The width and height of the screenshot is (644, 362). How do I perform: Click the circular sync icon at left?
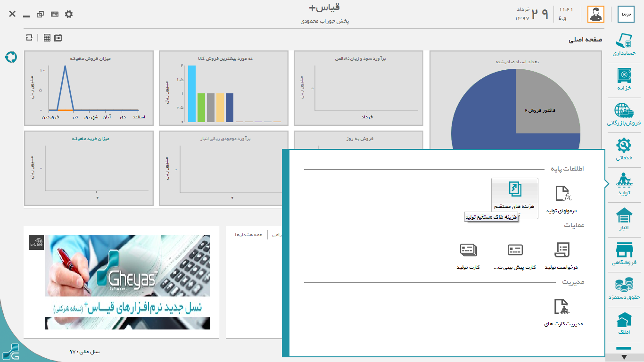coord(11,57)
